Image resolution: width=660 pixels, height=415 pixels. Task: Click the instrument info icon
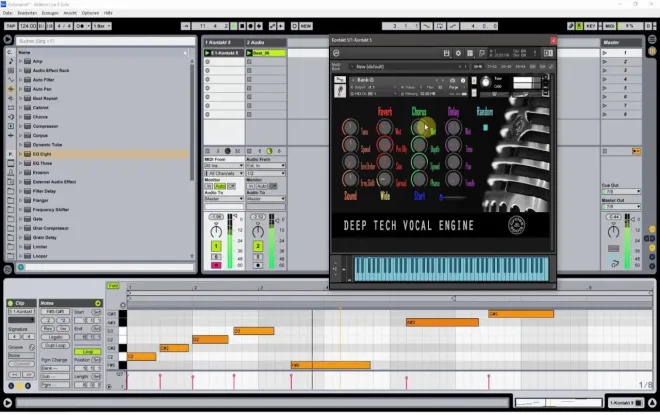click(x=463, y=80)
